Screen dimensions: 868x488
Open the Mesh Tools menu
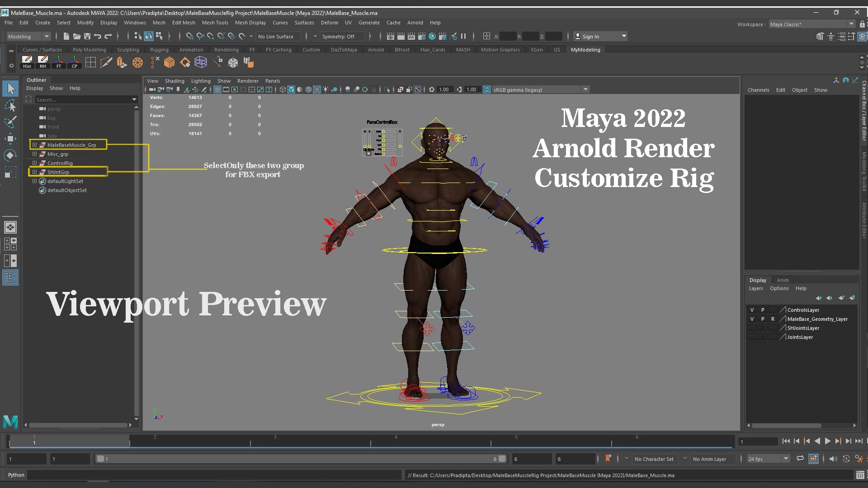[215, 23]
